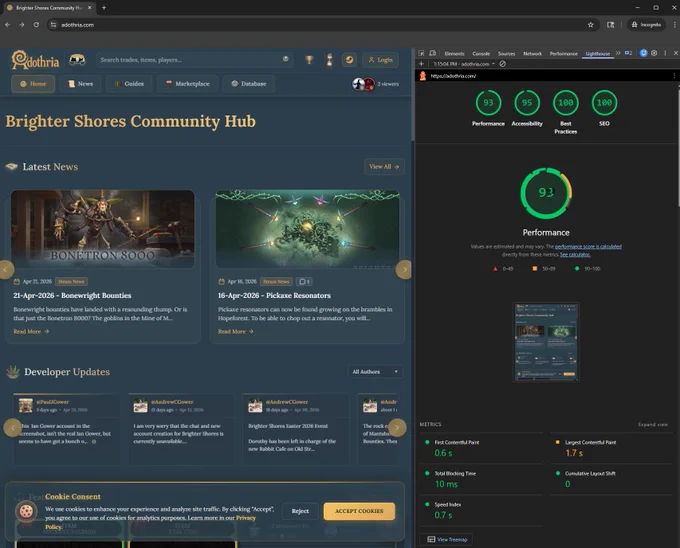Image resolution: width=680 pixels, height=548 pixels.
Task: Reject cookies in the consent banner
Action: [x=300, y=511]
